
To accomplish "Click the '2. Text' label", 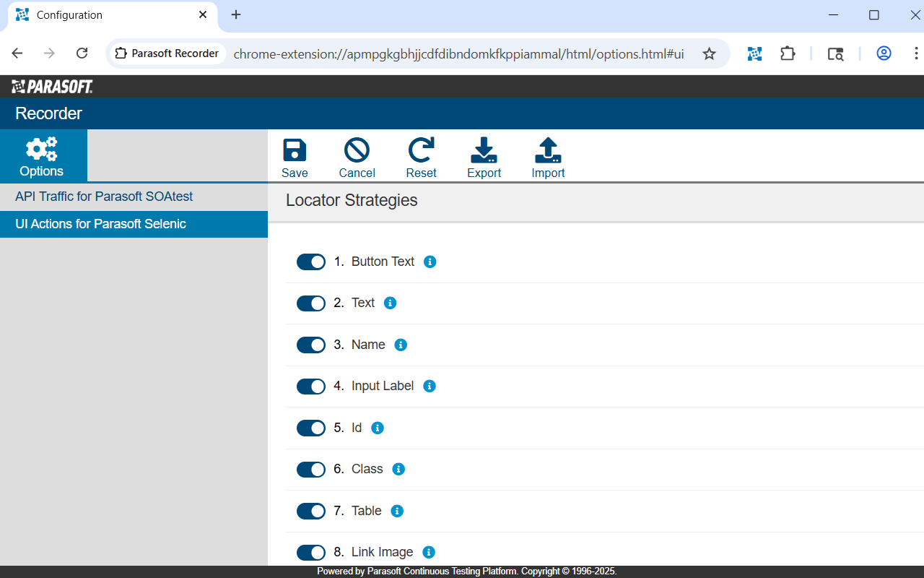I will [354, 303].
